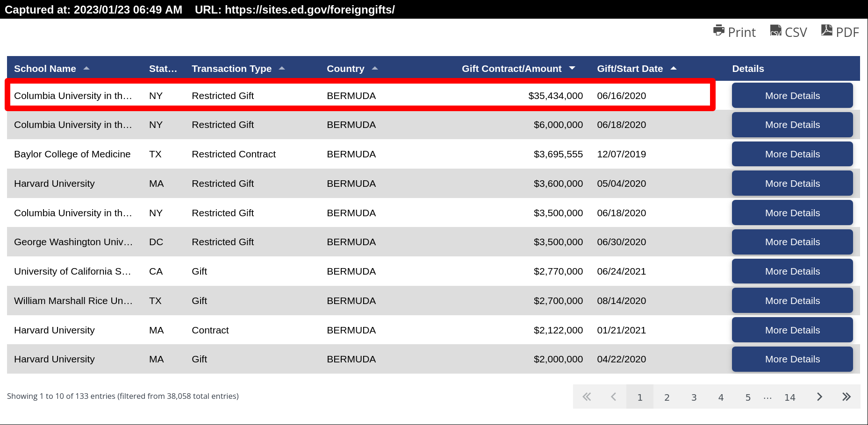The width and height of the screenshot is (868, 425).
Task: Click the $3,695,555 amount cell
Action: [558, 154]
